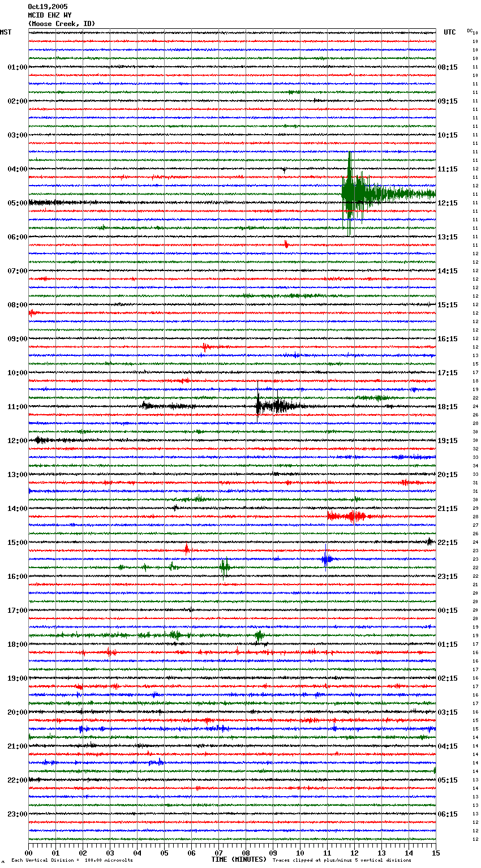Select the 13:15 UTC time label

tap(448, 237)
